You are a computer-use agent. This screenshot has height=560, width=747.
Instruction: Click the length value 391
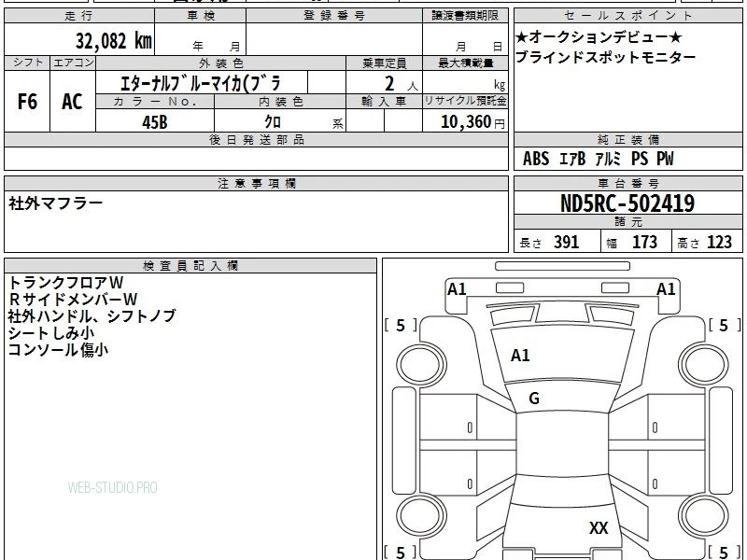[567, 242]
